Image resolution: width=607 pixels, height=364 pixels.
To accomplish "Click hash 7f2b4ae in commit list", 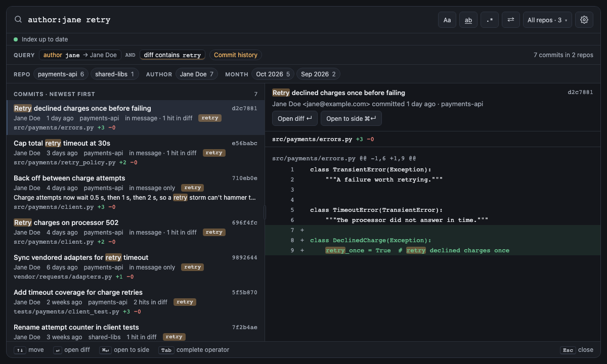I will 244,327.
